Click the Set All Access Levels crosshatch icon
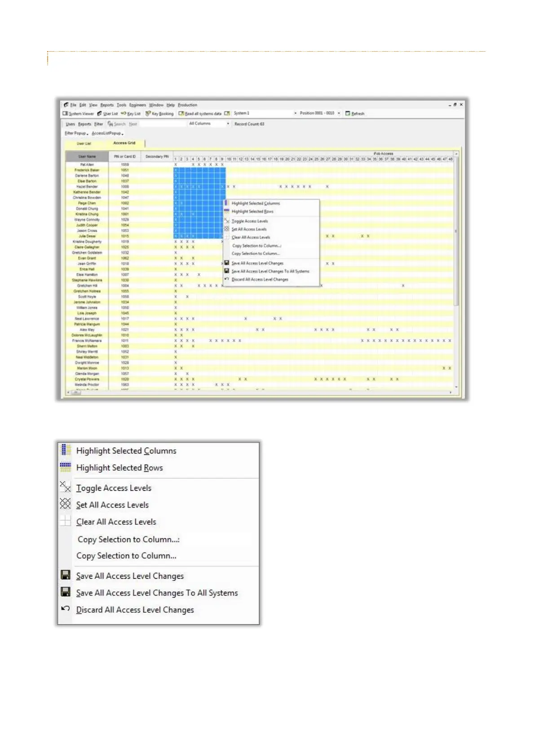 click(66, 504)
